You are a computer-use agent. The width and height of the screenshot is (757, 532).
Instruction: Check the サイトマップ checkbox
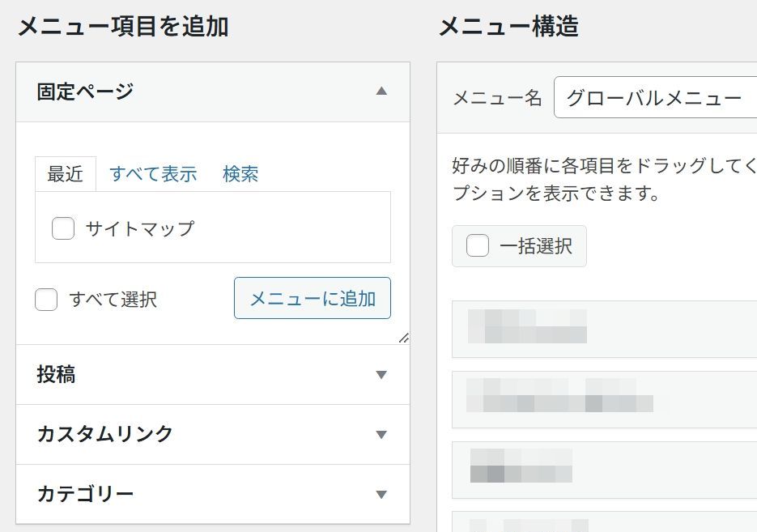(x=62, y=228)
